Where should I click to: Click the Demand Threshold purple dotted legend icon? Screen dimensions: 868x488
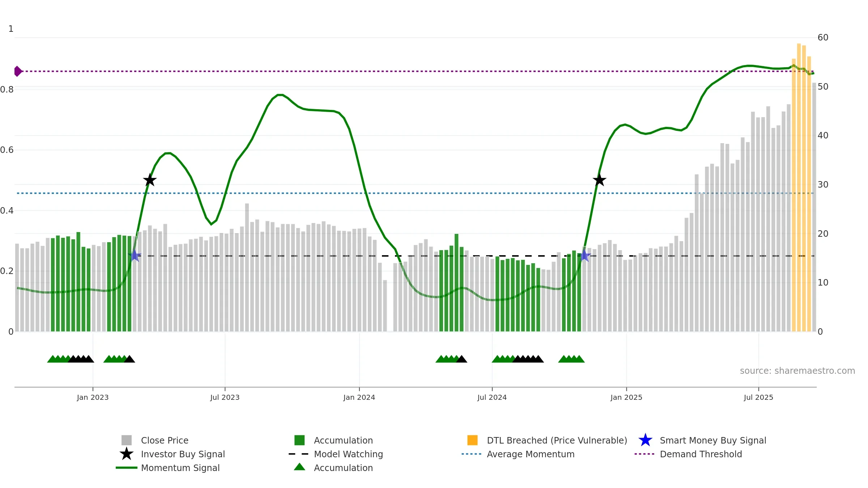[644, 454]
